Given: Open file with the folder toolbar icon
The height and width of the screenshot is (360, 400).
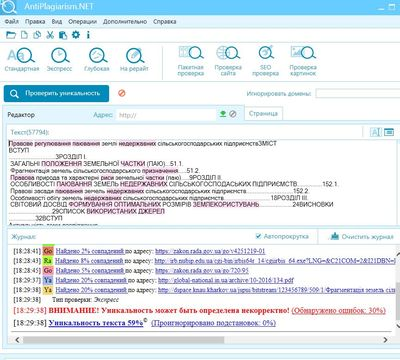Looking at the screenshot, I should click(x=11, y=35).
